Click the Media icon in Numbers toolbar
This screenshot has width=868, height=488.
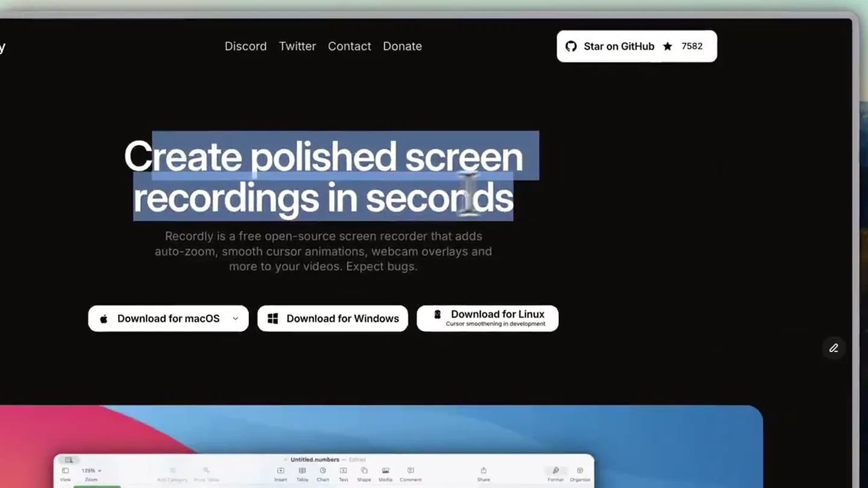385,471
